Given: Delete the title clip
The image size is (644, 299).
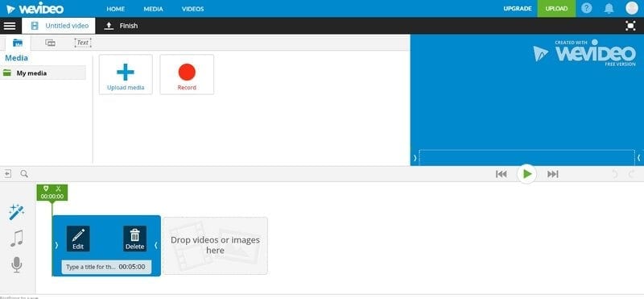Looking at the screenshot, I should pyautogui.click(x=134, y=239).
